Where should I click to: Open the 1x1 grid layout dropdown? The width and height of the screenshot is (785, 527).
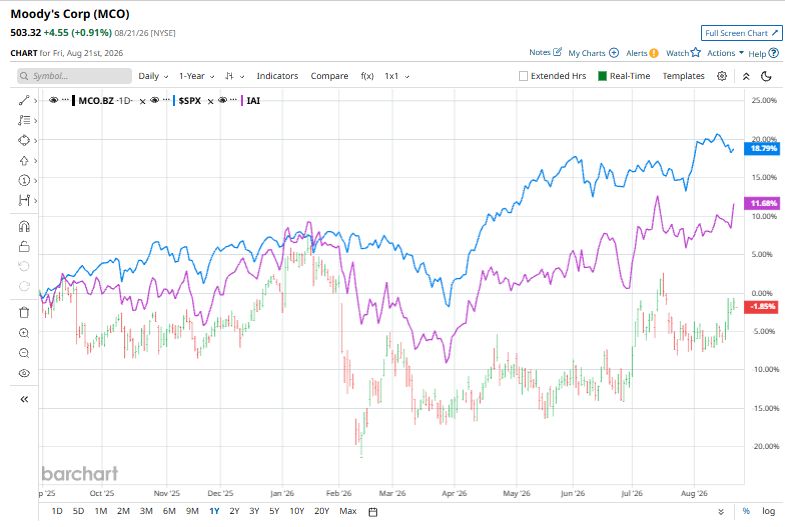pos(397,76)
